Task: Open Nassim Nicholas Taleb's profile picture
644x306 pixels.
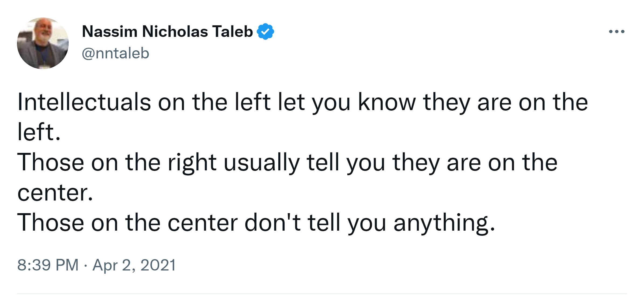Action: pos(43,43)
